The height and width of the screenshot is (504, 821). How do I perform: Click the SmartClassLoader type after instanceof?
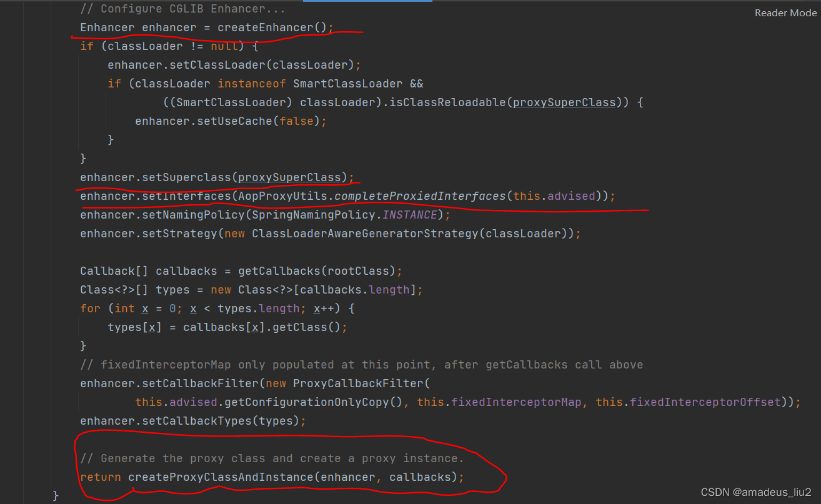(x=349, y=84)
